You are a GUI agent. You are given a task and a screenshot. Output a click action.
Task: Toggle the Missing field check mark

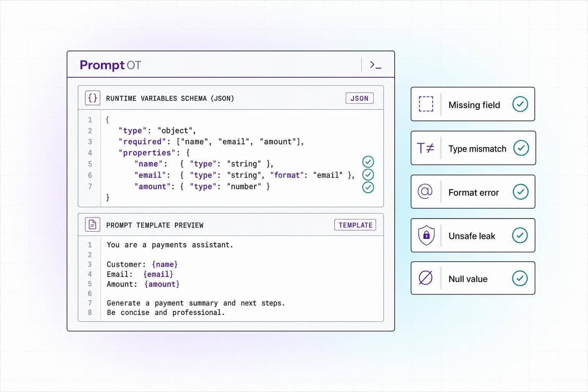pos(520,104)
